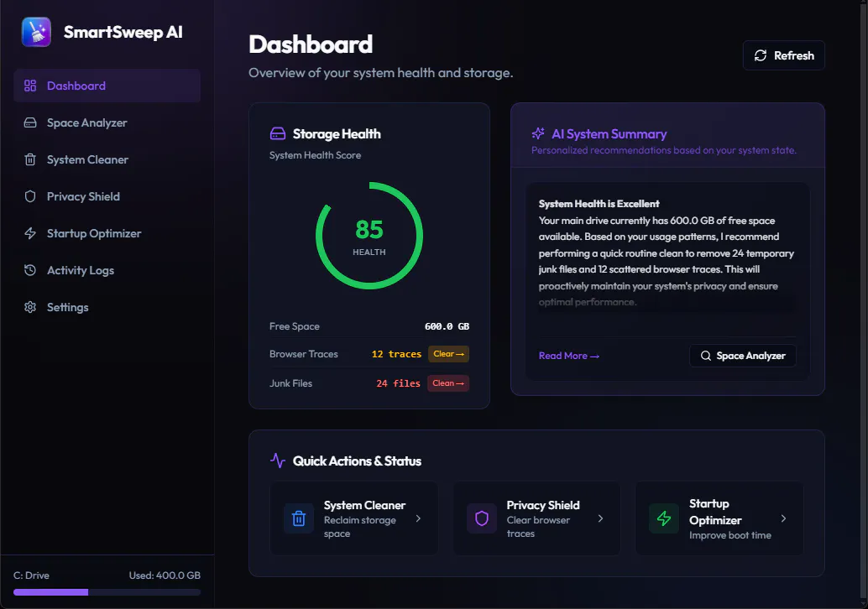
Task: Click the '24 files' value
Action: pyautogui.click(x=398, y=383)
